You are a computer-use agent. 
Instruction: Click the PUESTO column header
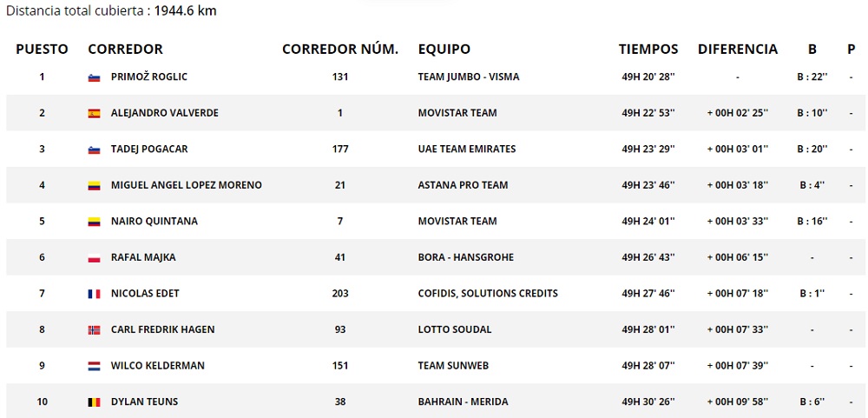point(42,50)
